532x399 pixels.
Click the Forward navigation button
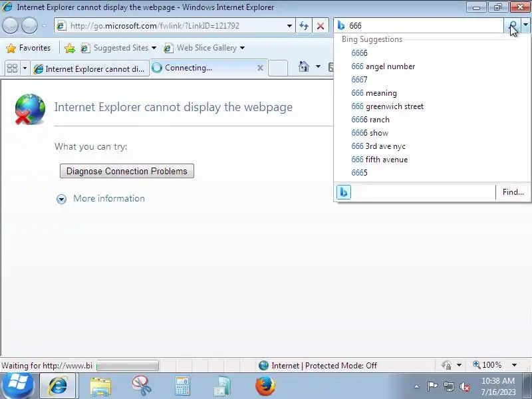click(x=30, y=25)
